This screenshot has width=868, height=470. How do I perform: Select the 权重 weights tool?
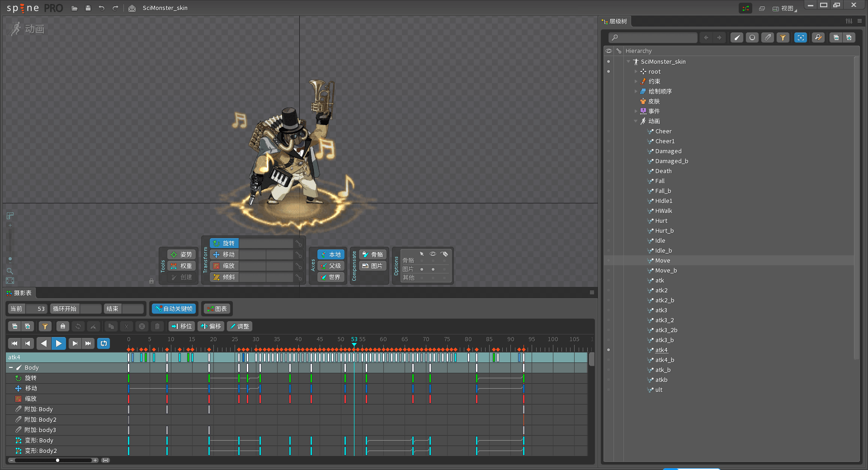(182, 266)
